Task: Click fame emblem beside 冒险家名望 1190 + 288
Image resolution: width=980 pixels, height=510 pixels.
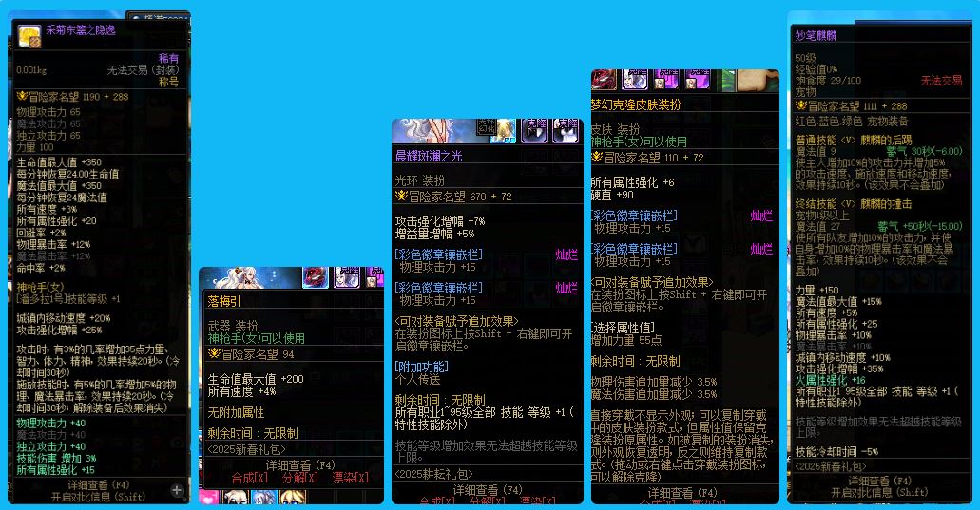Action: tap(22, 96)
